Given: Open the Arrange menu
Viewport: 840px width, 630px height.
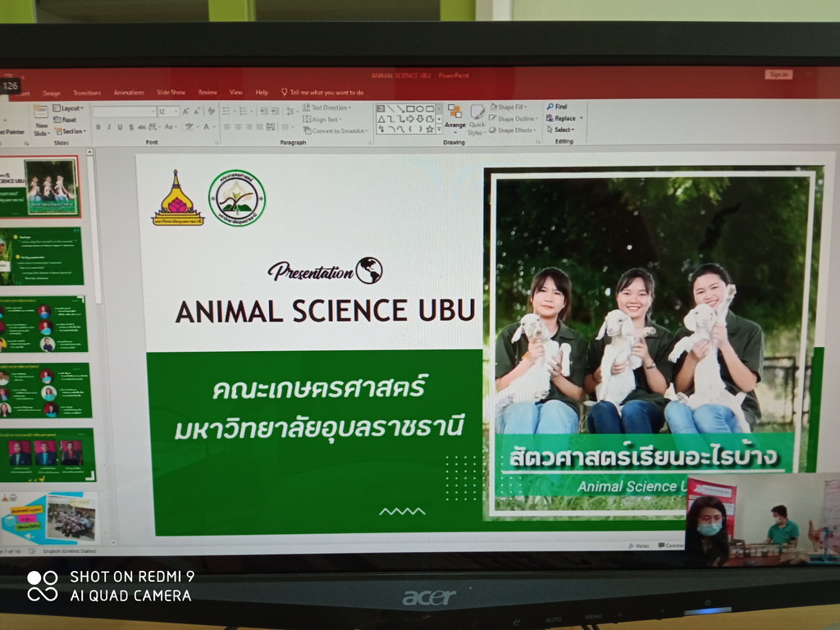Looking at the screenshot, I should (x=454, y=117).
